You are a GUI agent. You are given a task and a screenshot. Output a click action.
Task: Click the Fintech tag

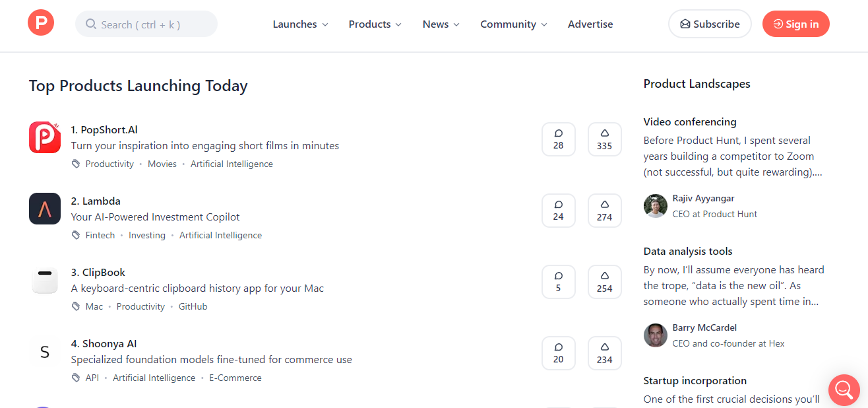(100, 235)
